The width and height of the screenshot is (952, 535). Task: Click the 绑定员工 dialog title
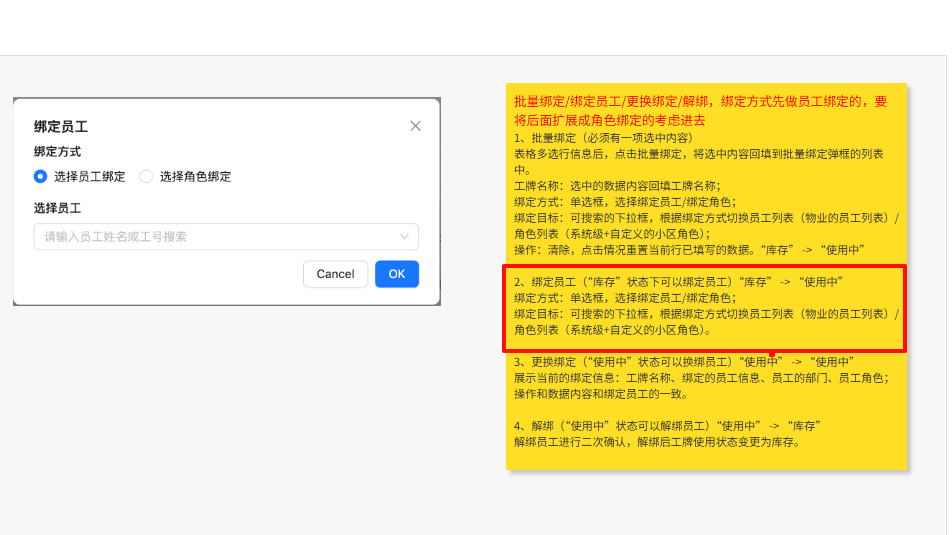pyautogui.click(x=61, y=127)
